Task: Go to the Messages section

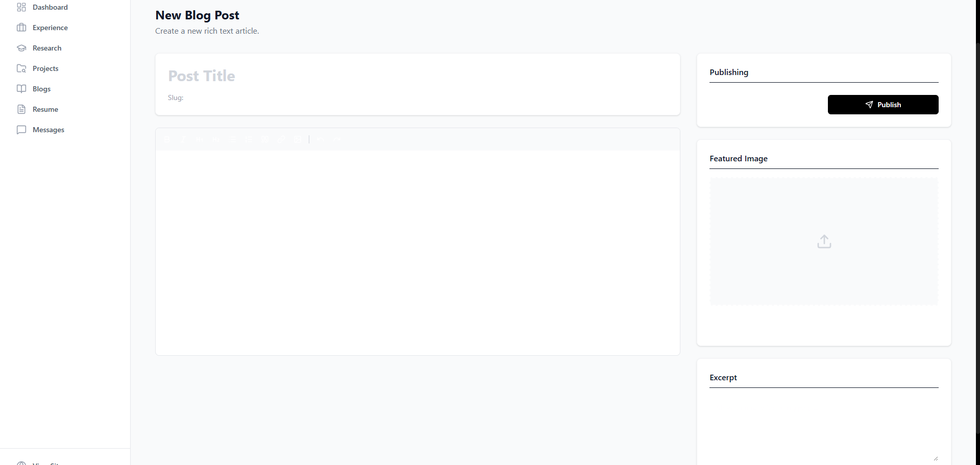Action: pyautogui.click(x=48, y=130)
